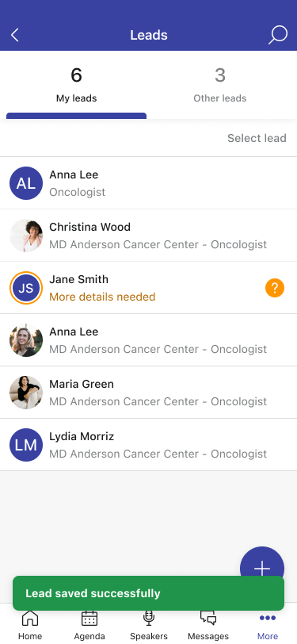Add new lead with plus button
The width and height of the screenshot is (297, 644).
[x=262, y=569]
